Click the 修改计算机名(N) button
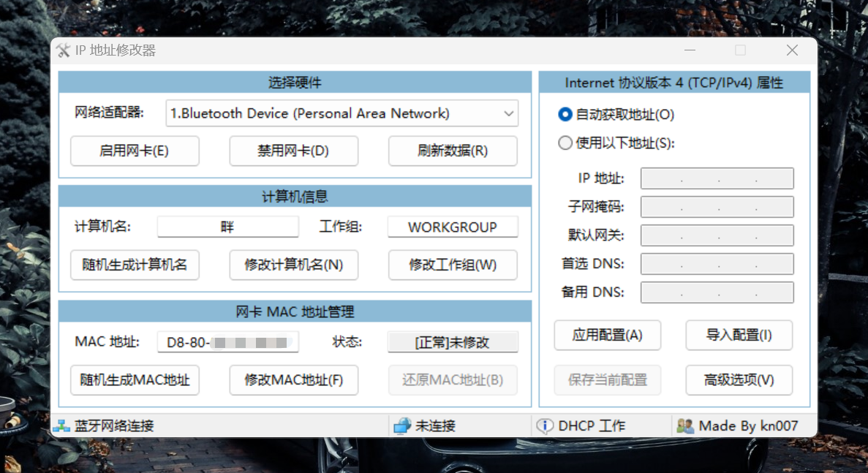This screenshot has height=473, width=868. tap(294, 265)
